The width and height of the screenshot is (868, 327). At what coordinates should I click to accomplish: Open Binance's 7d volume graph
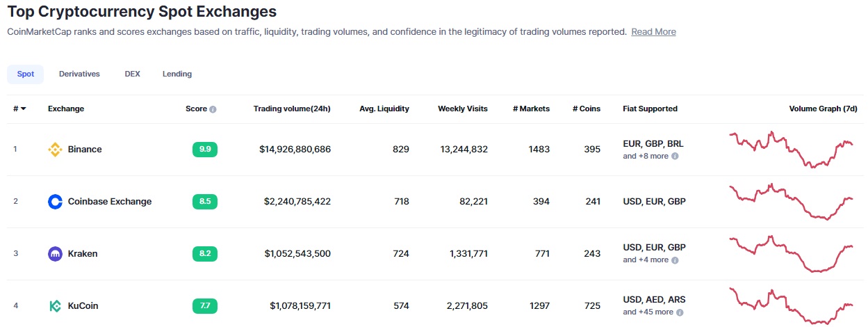point(792,149)
